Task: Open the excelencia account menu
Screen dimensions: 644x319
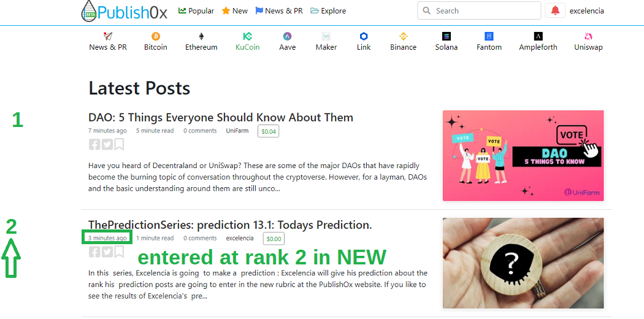Action: coord(586,11)
